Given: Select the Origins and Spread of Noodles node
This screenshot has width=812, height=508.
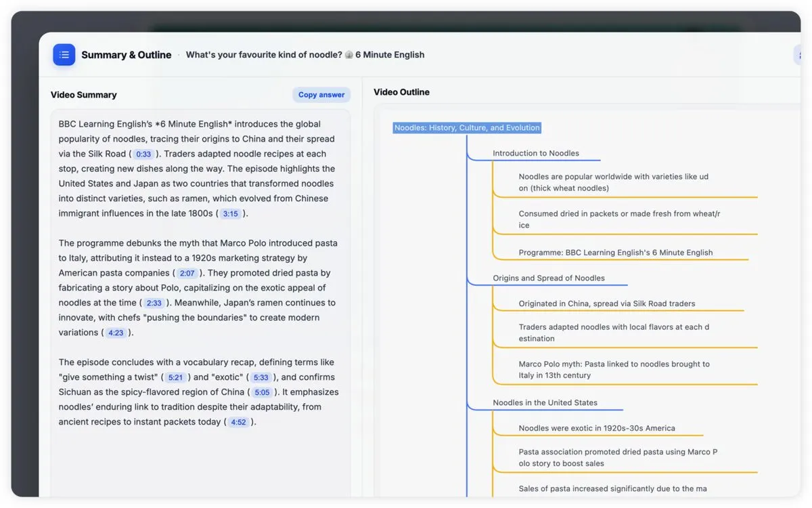Looking at the screenshot, I should 549,278.
